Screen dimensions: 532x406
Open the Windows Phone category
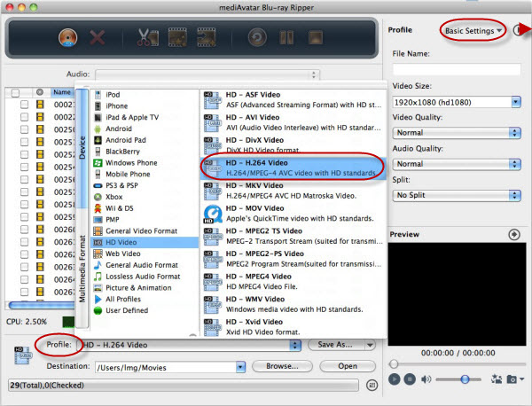click(145, 163)
